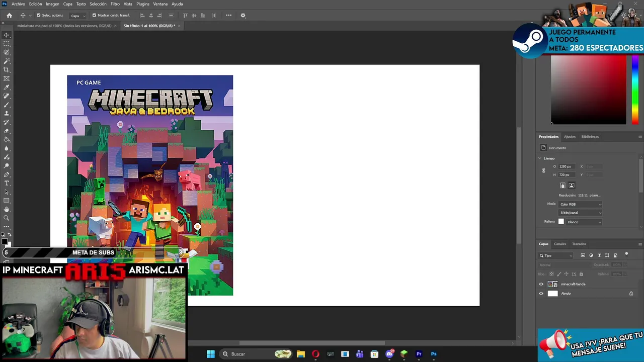Select the Brush tool
This screenshot has width=644, height=362.
[x=7, y=105]
